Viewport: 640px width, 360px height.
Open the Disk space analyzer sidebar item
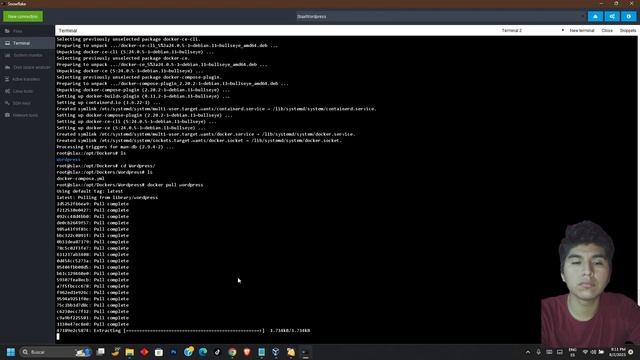pos(27,67)
